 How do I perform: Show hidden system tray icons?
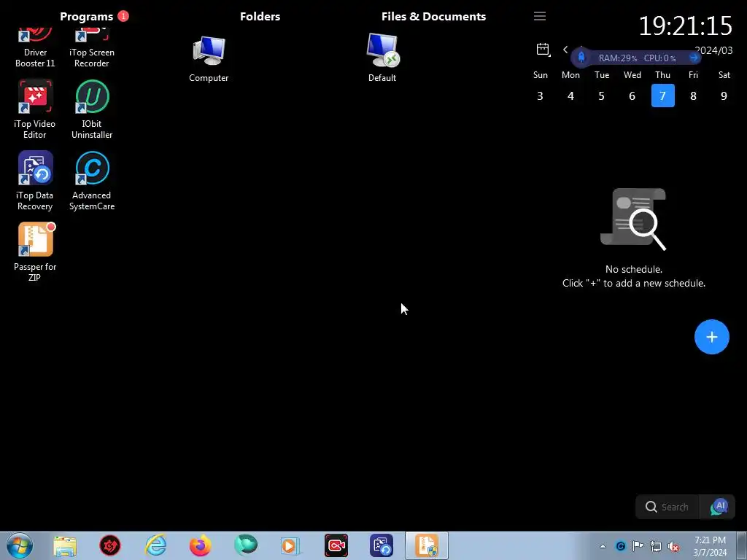[603, 547]
